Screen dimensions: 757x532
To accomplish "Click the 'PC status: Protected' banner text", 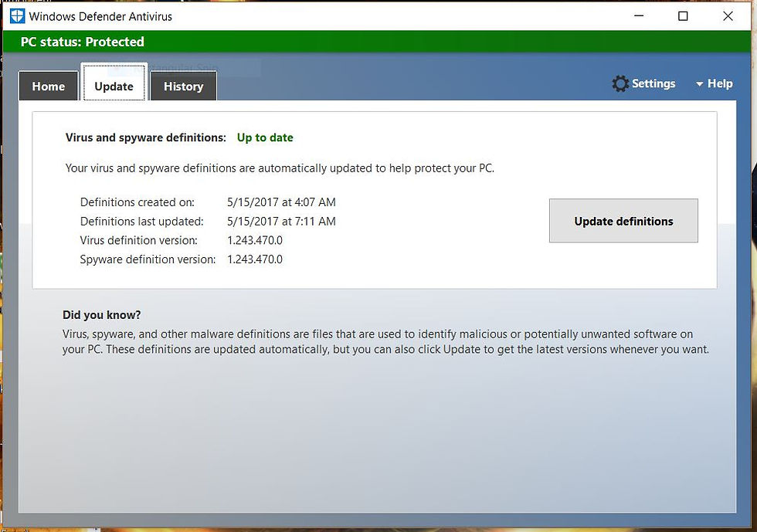I will tap(82, 42).
